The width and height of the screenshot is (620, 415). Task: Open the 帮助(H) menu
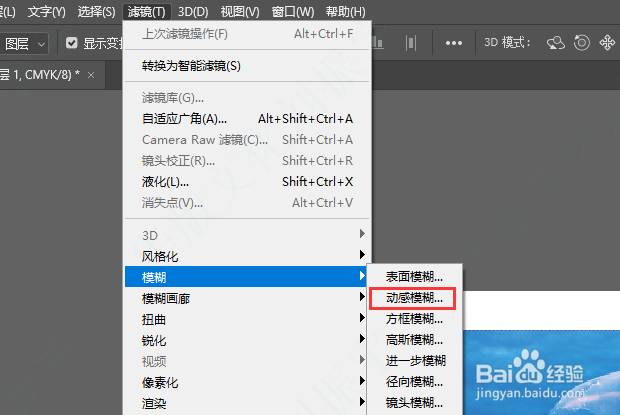(x=345, y=12)
